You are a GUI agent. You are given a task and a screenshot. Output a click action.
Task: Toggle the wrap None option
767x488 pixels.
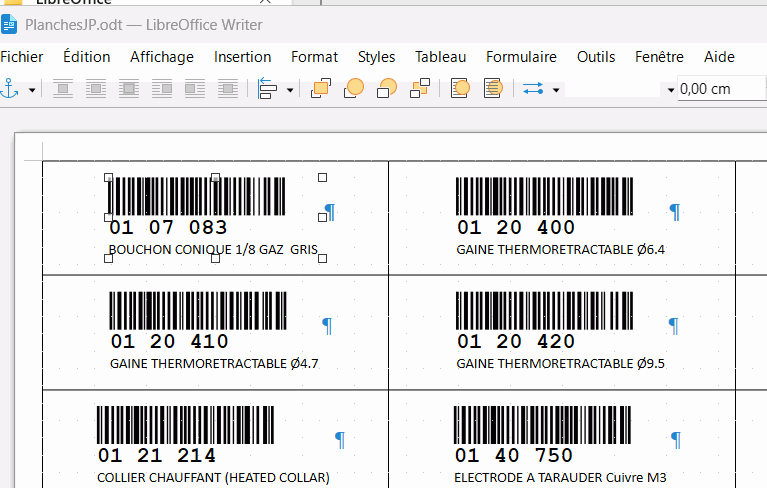tap(63, 89)
